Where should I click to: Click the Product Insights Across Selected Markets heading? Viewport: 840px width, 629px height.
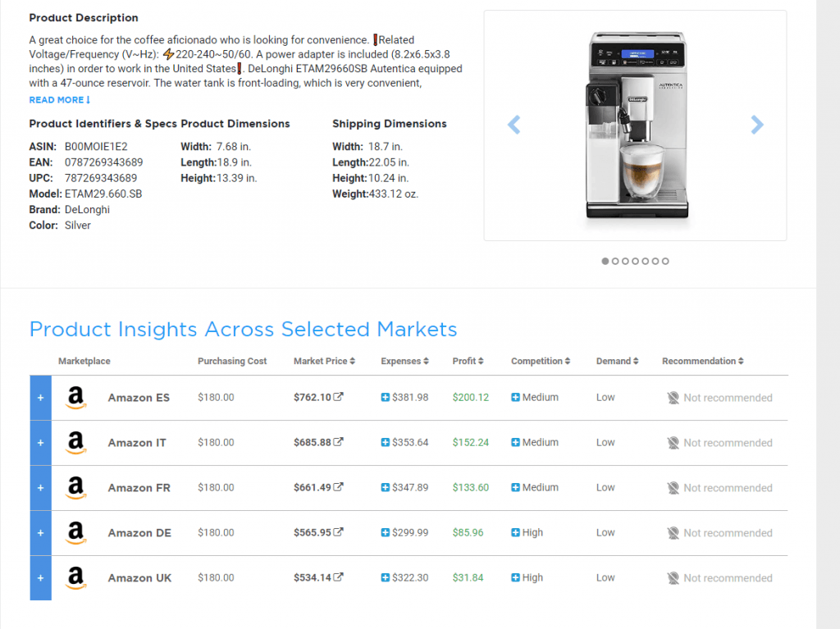click(x=243, y=329)
